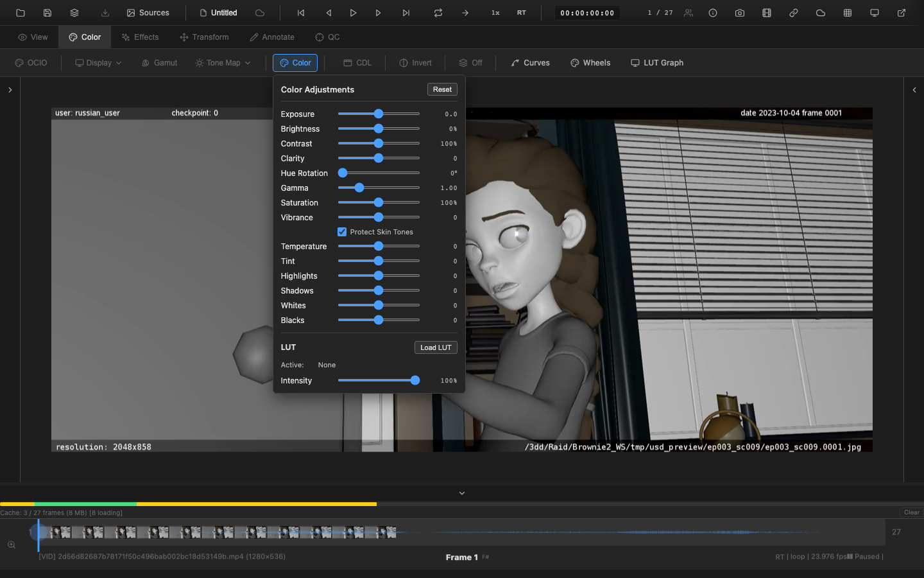Reset all color adjustments

(x=442, y=89)
